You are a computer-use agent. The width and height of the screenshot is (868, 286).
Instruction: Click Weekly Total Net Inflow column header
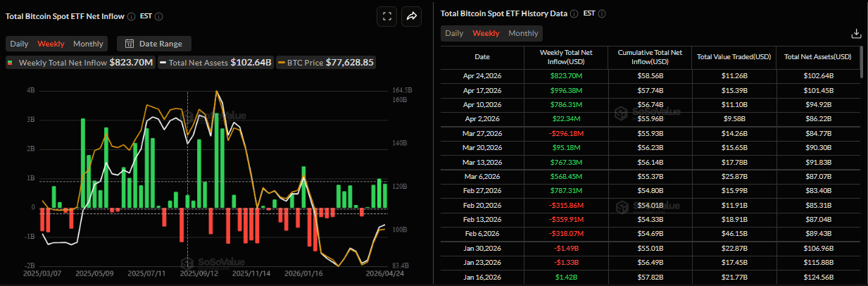point(565,56)
